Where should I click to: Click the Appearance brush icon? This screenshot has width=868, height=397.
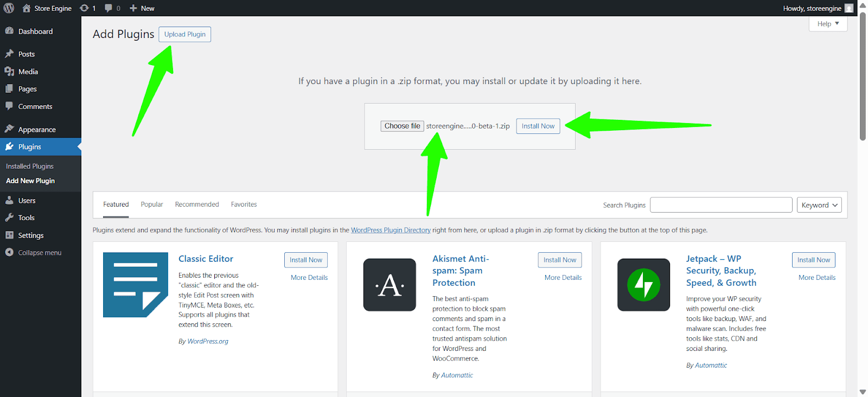(9, 129)
